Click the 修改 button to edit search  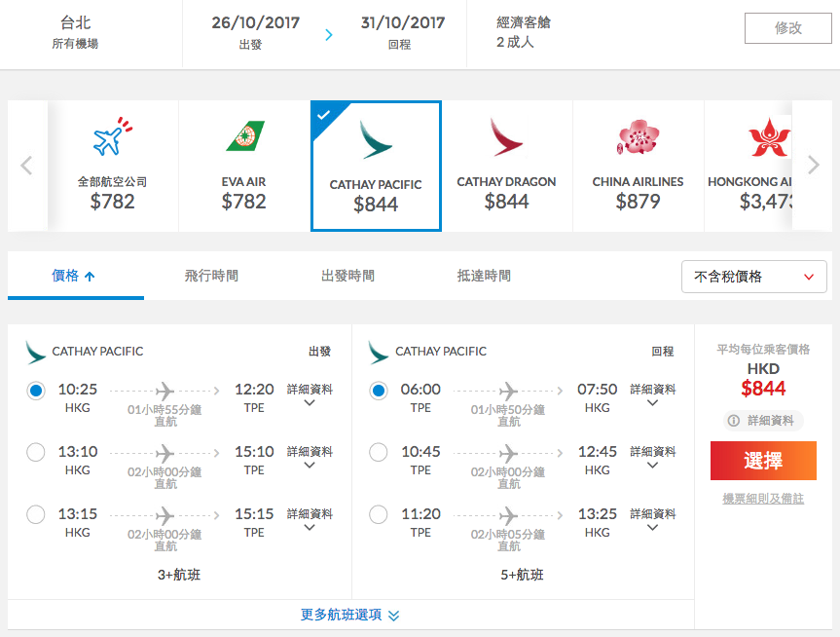[x=788, y=28]
